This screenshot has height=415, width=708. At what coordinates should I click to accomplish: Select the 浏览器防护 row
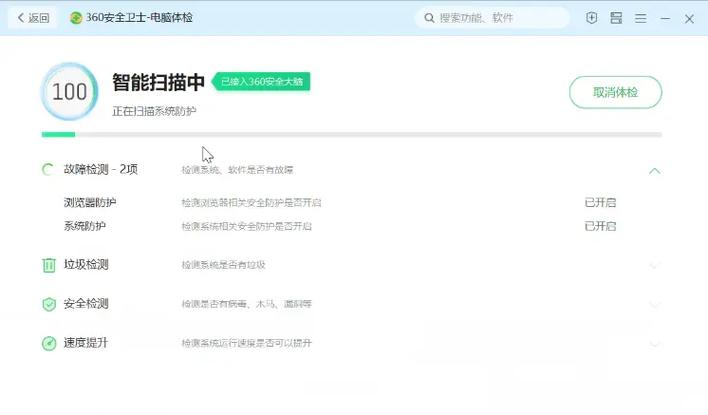tap(340, 202)
